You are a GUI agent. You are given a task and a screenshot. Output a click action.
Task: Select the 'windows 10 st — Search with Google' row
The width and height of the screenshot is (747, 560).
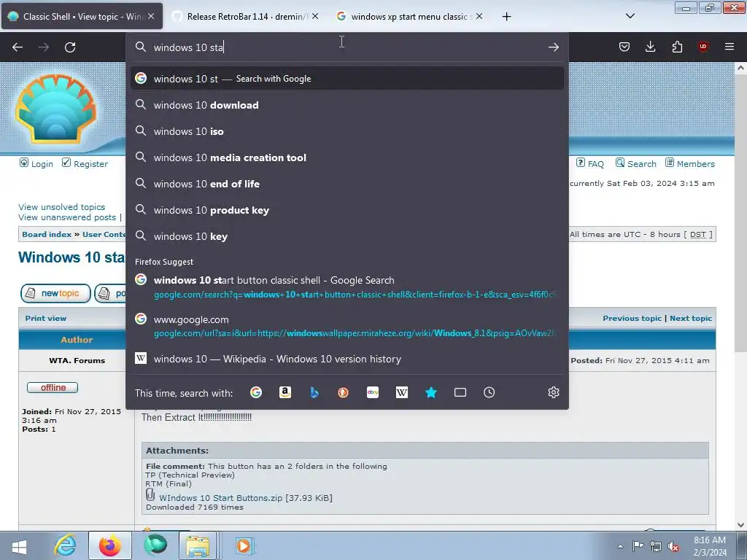click(347, 79)
